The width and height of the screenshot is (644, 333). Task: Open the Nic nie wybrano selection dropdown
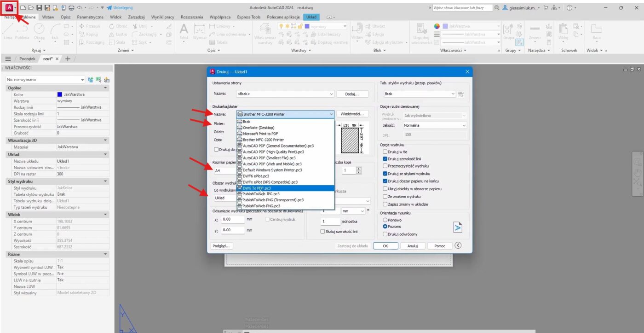(x=46, y=80)
